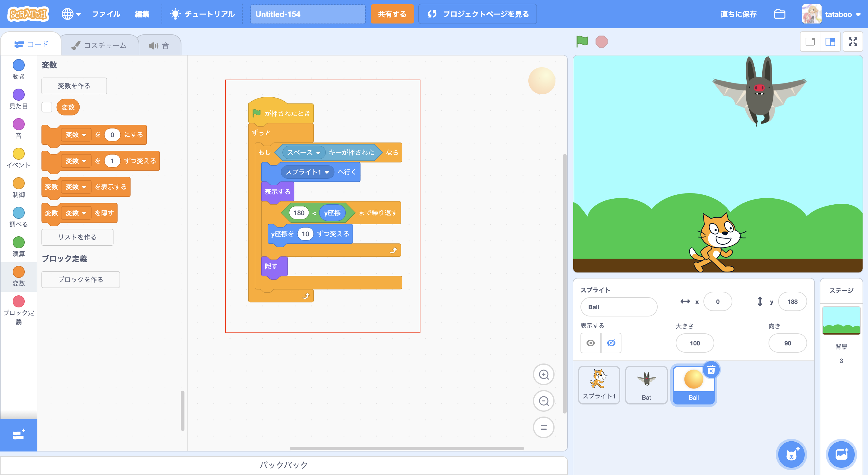This screenshot has width=868, height=475.
Task: Zoom out of the code workspace
Action: [x=543, y=401]
